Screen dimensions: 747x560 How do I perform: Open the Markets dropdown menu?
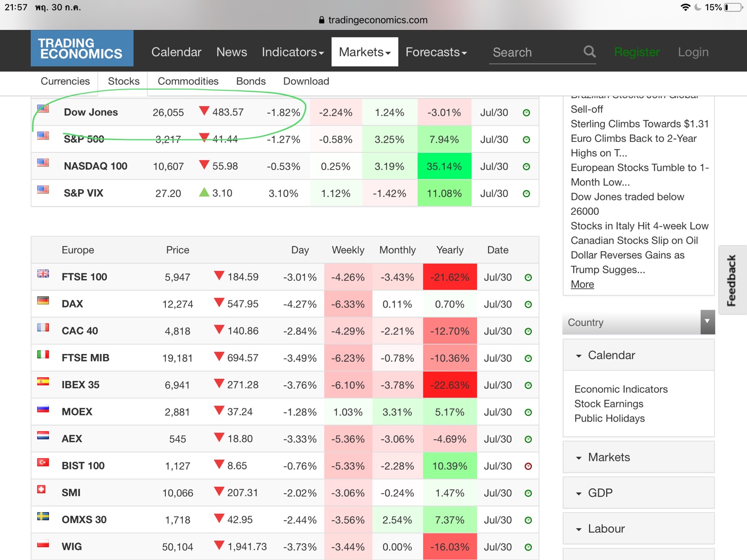(365, 52)
